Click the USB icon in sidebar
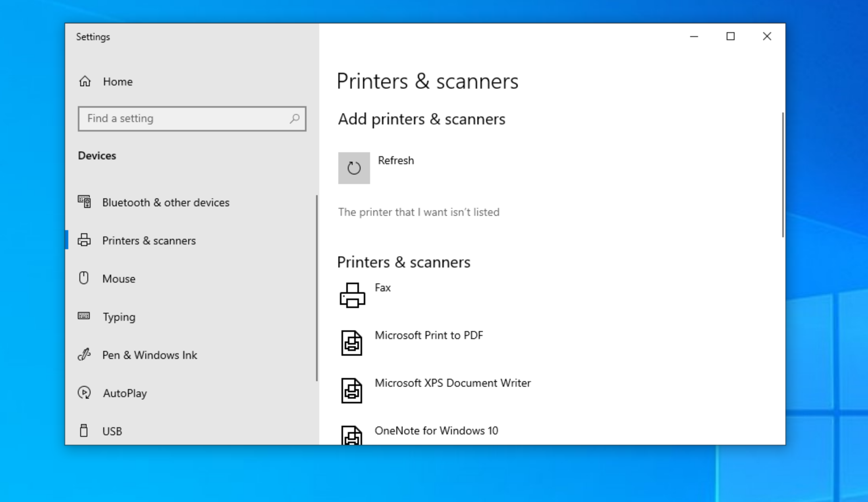This screenshot has width=868, height=502. [84, 431]
